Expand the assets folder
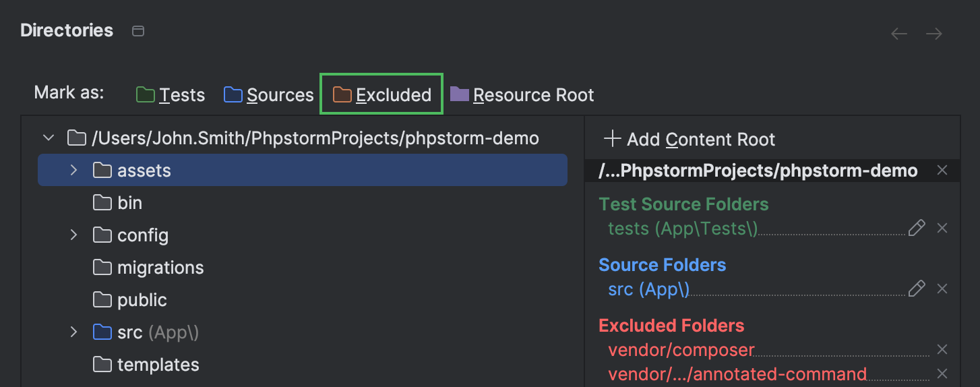The height and width of the screenshot is (387, 980). coord(74,171)
